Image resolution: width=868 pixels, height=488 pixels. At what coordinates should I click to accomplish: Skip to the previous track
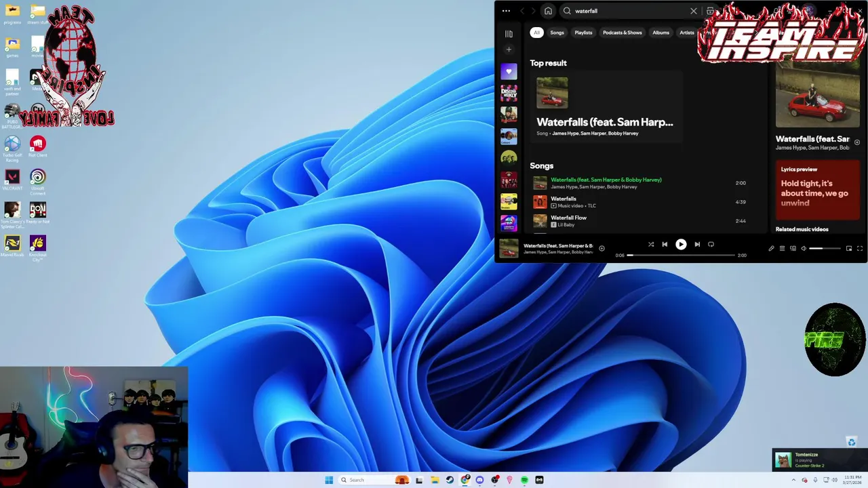coord(665,245)
